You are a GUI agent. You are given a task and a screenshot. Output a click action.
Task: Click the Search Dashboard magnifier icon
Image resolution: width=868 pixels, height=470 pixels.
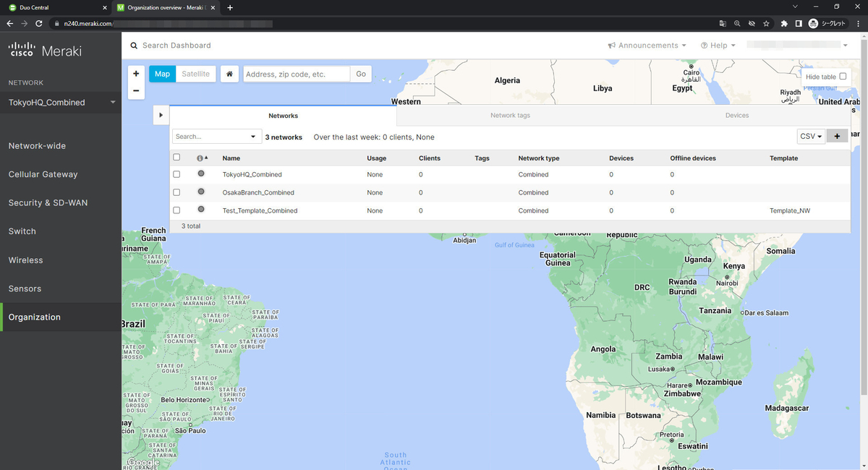coord(134,46)
